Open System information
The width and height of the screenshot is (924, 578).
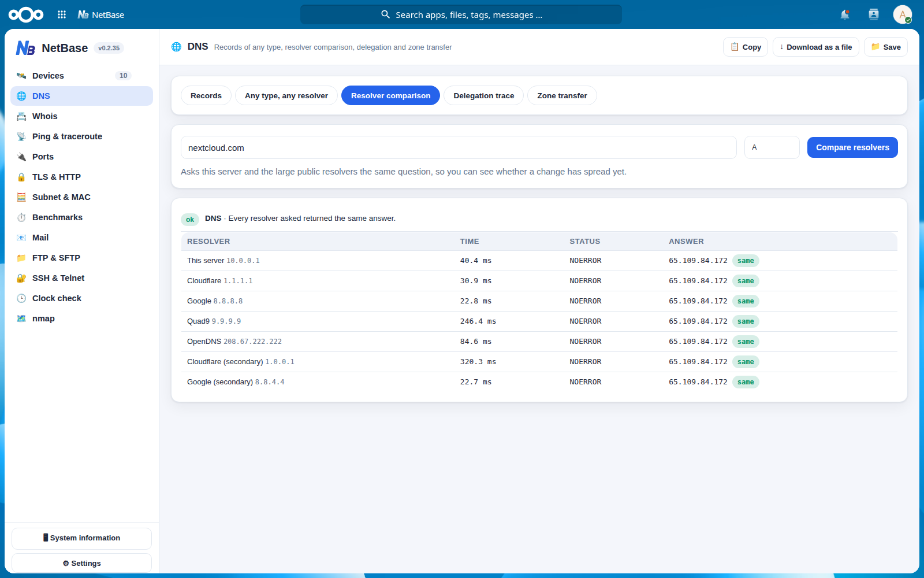(x=81, y=538)
